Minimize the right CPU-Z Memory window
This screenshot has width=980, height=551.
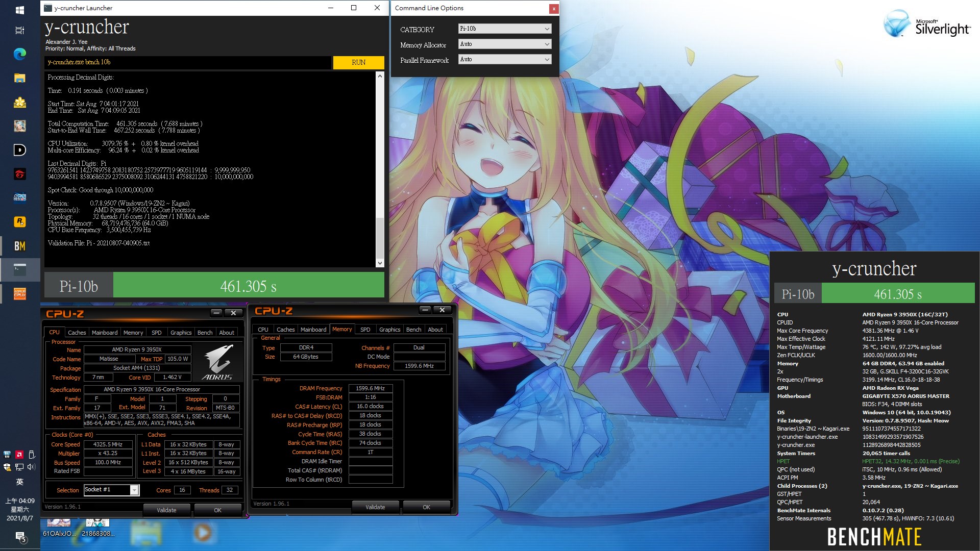click(x=425, y=310)
